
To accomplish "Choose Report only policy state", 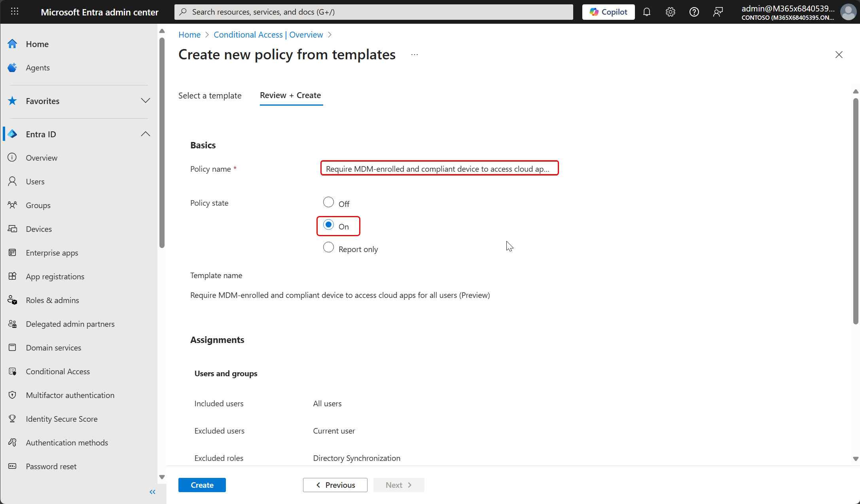I will 328,248.
